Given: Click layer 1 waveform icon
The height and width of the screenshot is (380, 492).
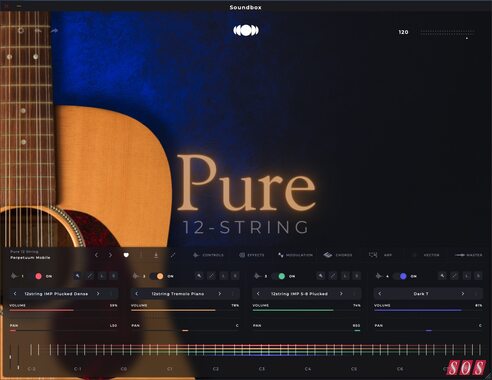Looking at the screenshot, I should coord(15,276).
